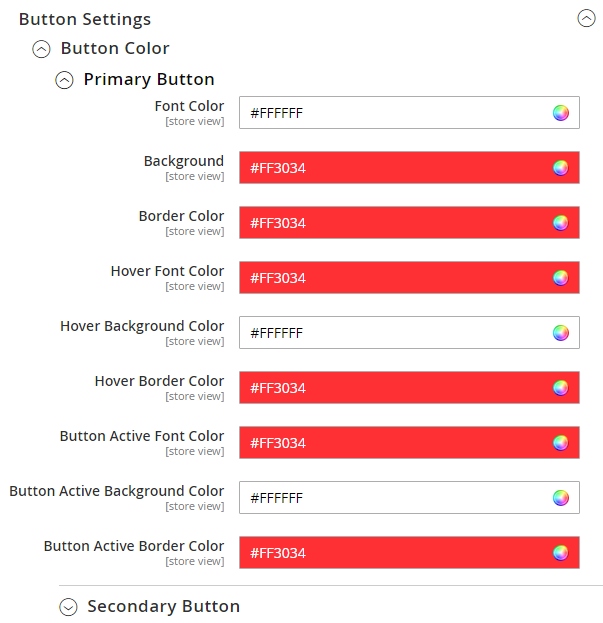Expand the Secondary Button subsection
The width and height of the screenshot is (603, 623).
coord(68,606)
